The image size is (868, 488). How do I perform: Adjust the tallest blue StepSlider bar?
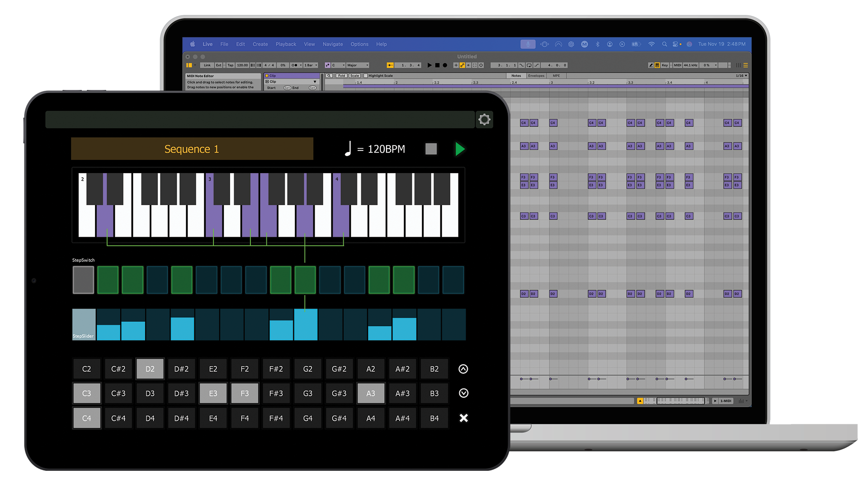coord(306,324)
